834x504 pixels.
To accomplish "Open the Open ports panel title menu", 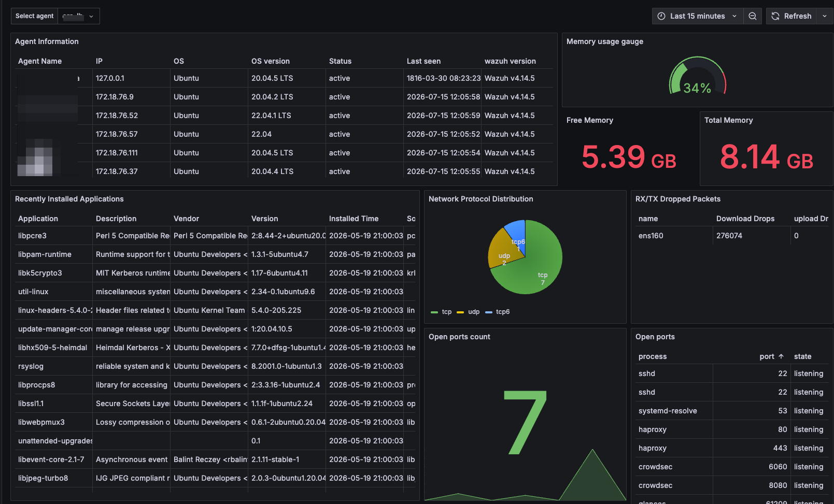I will click(x=655, y=337).
